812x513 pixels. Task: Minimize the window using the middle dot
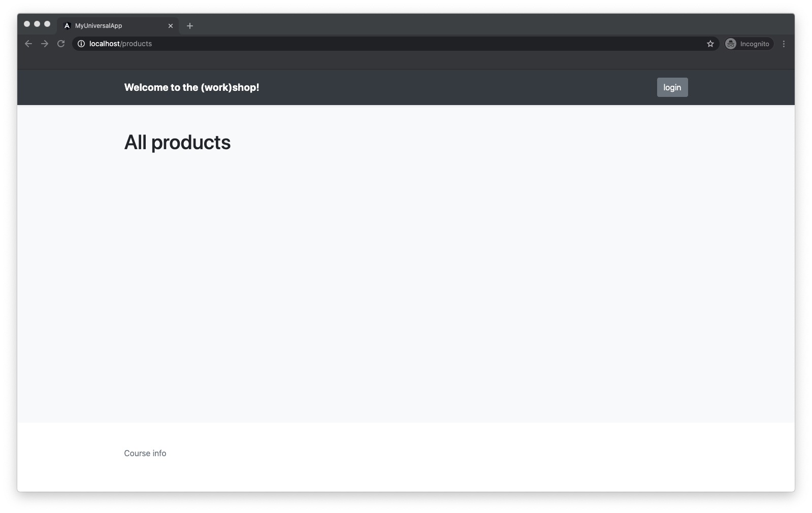pyautogui.click(x=37, y=24)
